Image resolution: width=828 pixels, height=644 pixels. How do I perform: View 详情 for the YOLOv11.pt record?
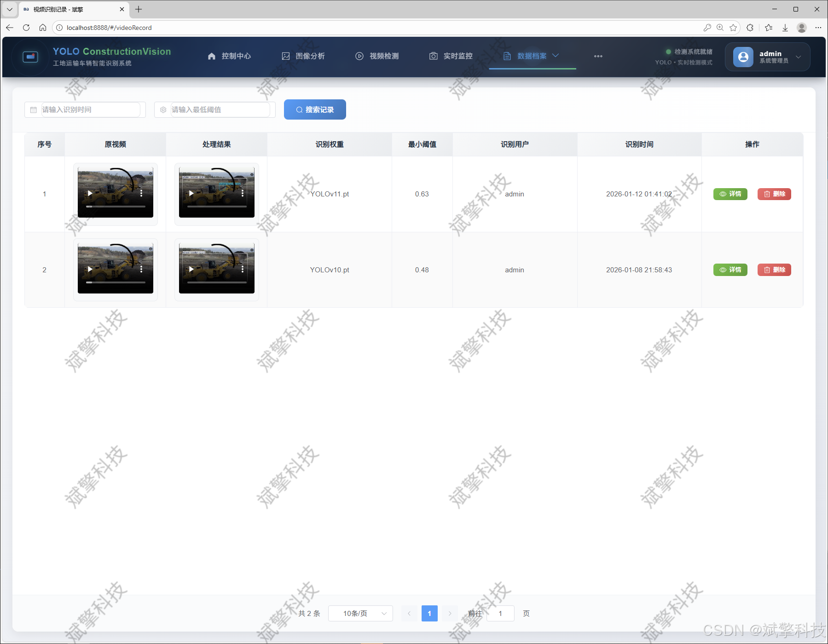pyautogui.click(x=730, y=194)
